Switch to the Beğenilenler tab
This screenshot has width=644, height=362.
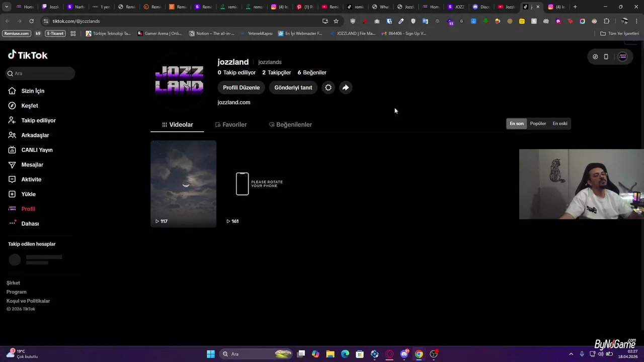click(x=290, y=125)
